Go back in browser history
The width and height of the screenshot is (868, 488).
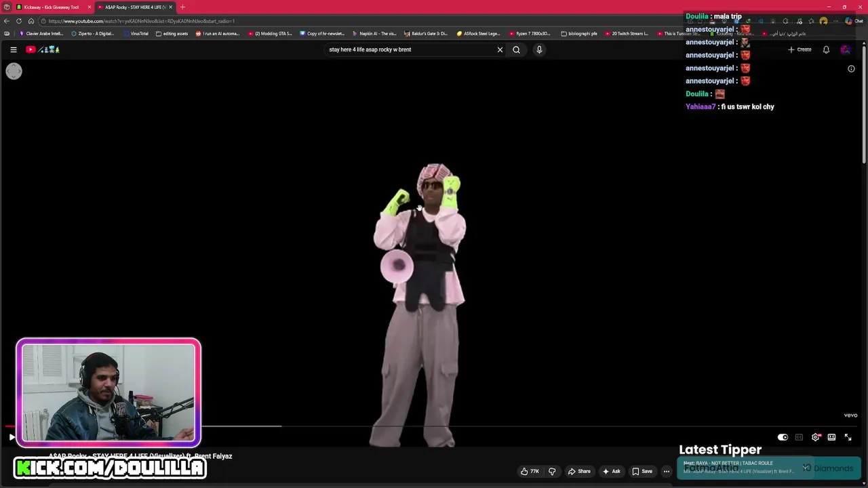coord(7,21)
